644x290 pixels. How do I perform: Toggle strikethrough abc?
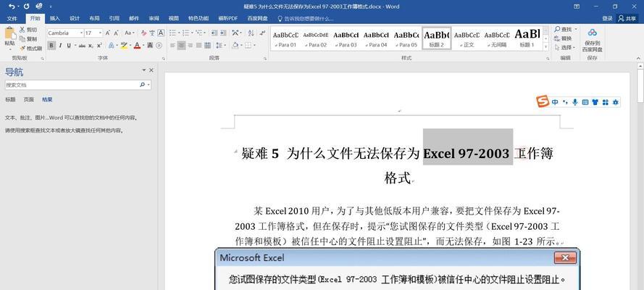pyautogui.click(x=82, y=46)
